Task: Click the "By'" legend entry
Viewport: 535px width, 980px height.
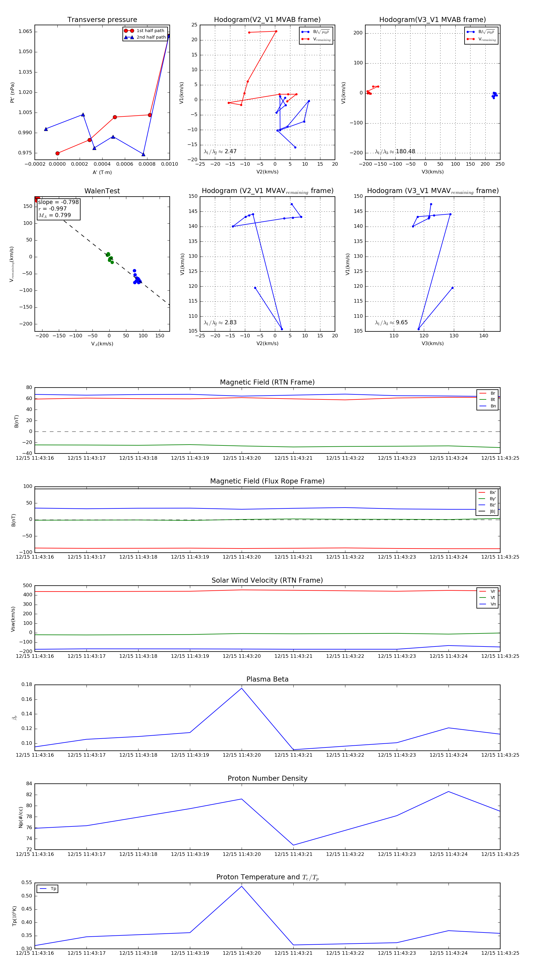Action: coord(487,499)
